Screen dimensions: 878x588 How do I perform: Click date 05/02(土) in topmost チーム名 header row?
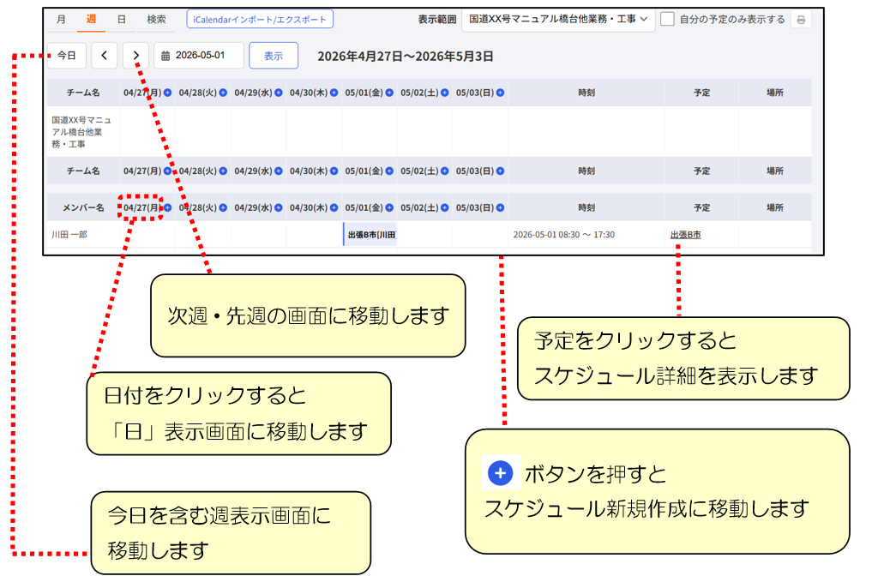pyautogui.click(x=419, y=93)
